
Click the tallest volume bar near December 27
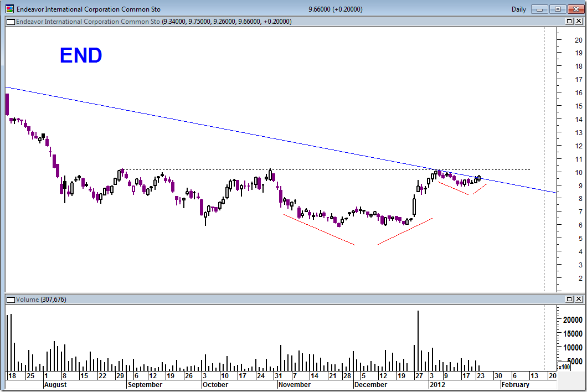click(418, 341)
